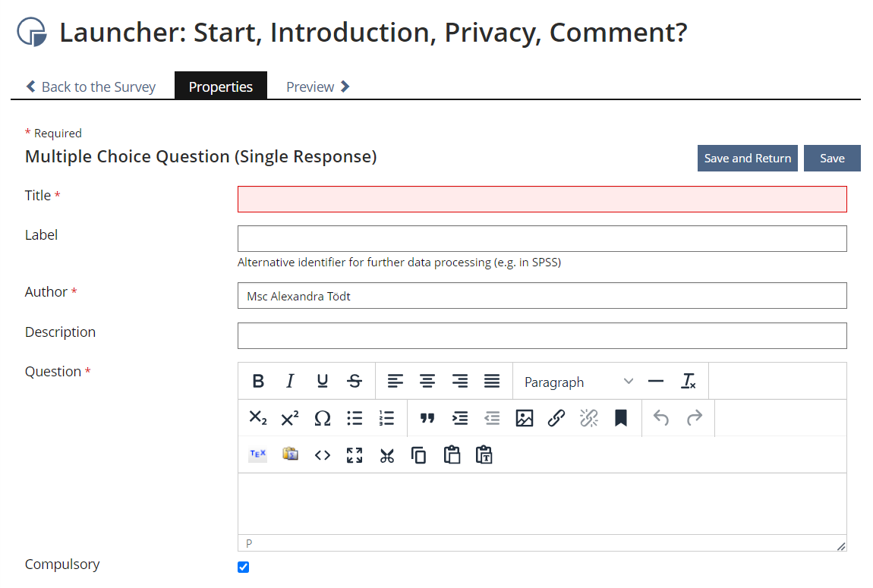The image size is (873, 588).
Task: Create a numbered list
Action: coord(386,418)
